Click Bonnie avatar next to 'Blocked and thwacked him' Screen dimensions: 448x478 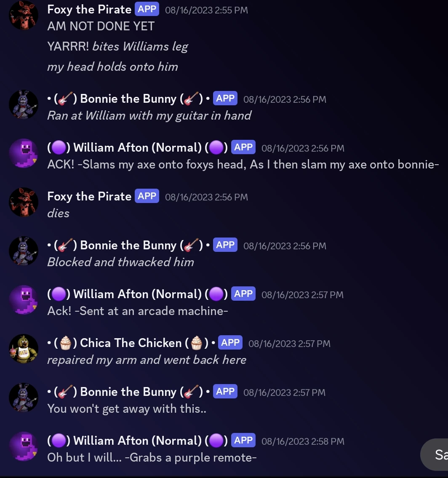point(24,251)
